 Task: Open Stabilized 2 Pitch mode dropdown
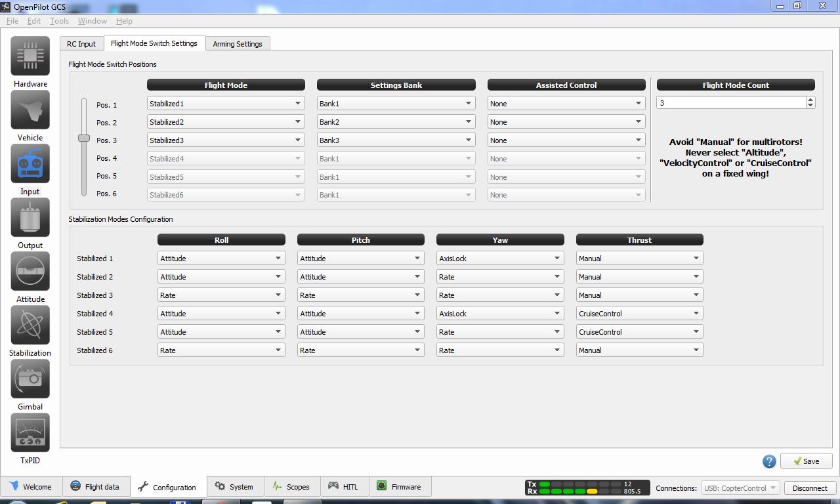(x=361, y=277)
